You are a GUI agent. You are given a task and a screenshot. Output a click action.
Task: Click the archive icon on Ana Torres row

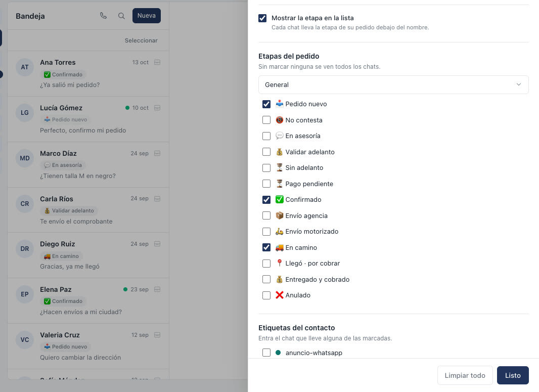157,62
